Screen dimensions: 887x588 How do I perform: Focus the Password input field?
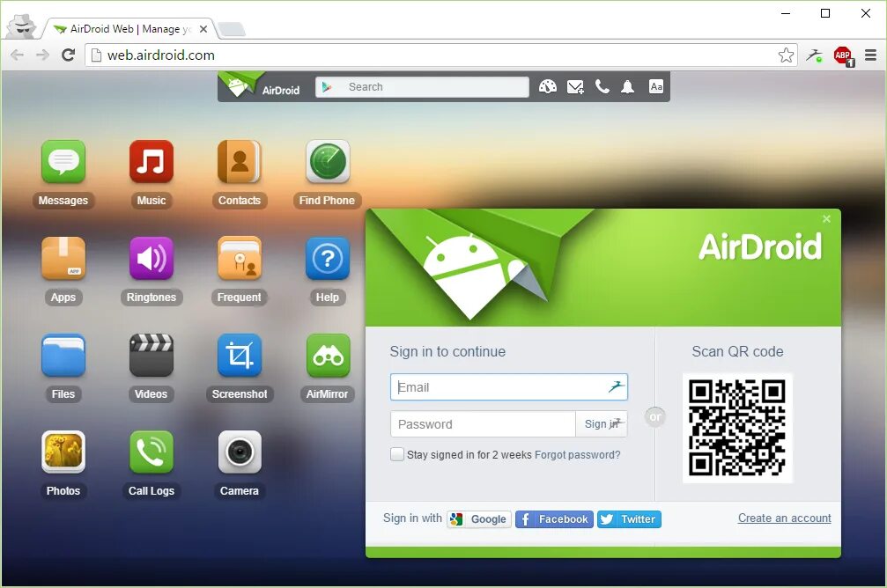pyautogui.click(x=483, y=424)
